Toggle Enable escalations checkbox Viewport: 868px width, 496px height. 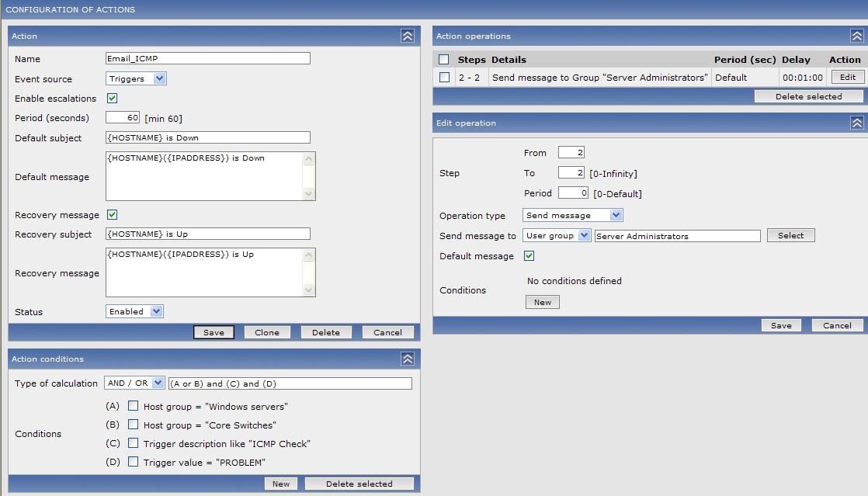113,99
